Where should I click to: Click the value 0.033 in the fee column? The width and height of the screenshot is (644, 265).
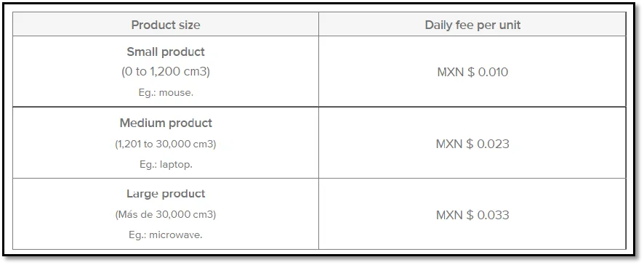493,215
